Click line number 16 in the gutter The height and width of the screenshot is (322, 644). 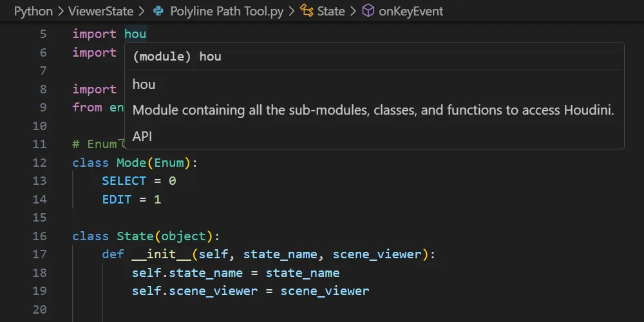(39, 236)
